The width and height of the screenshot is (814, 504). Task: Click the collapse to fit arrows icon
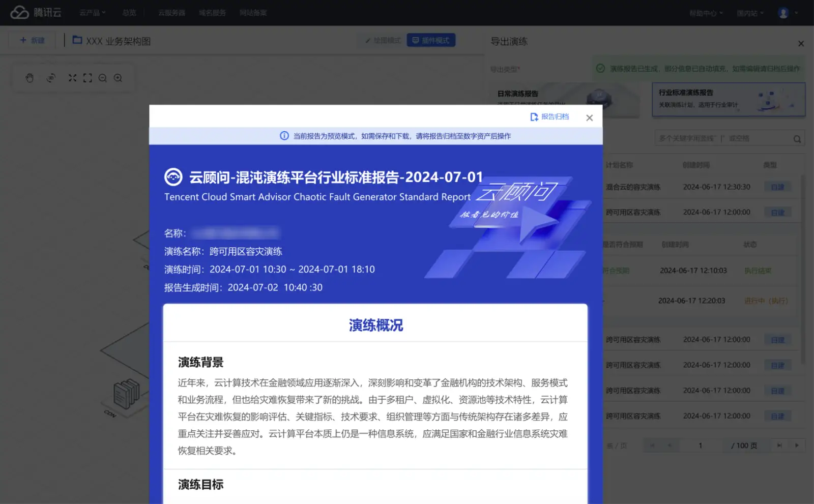(x=72, y=78)
